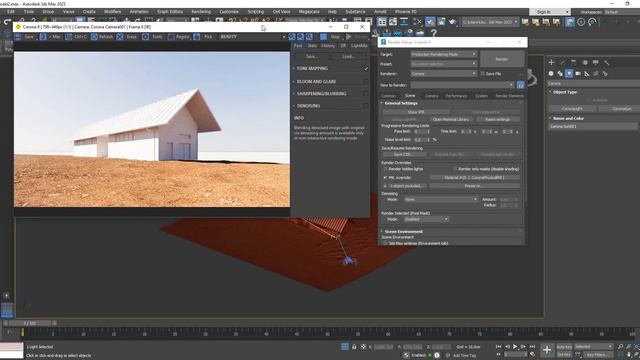Click Set Keys large plus button
Screen dimensions: 640x360
(x=547, y=350)
